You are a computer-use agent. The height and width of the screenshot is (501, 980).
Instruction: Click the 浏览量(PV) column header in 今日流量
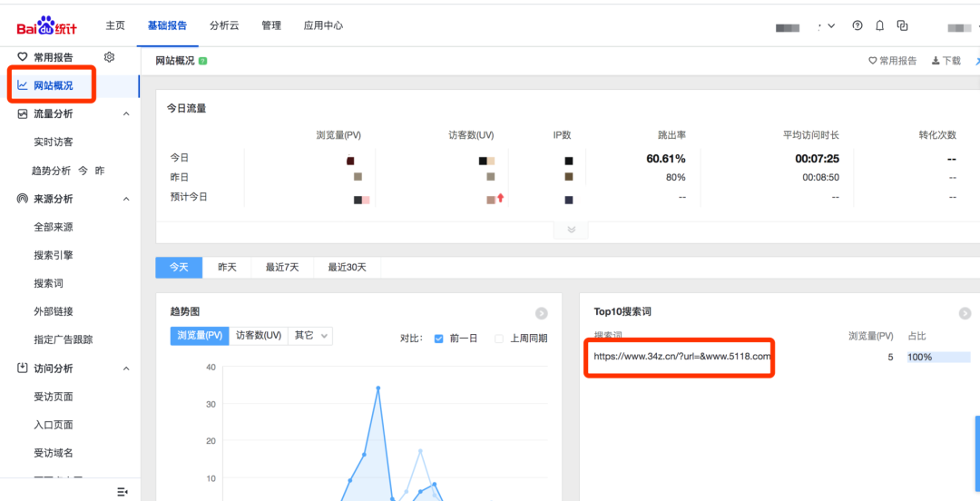[x=338, y=135]
